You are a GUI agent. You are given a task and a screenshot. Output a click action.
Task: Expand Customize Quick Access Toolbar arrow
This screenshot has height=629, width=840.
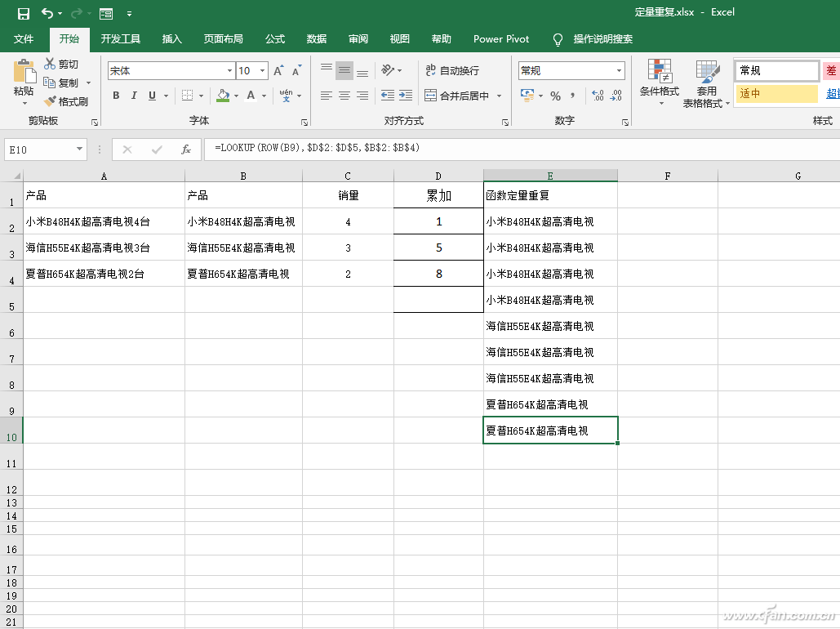[129, 13]
